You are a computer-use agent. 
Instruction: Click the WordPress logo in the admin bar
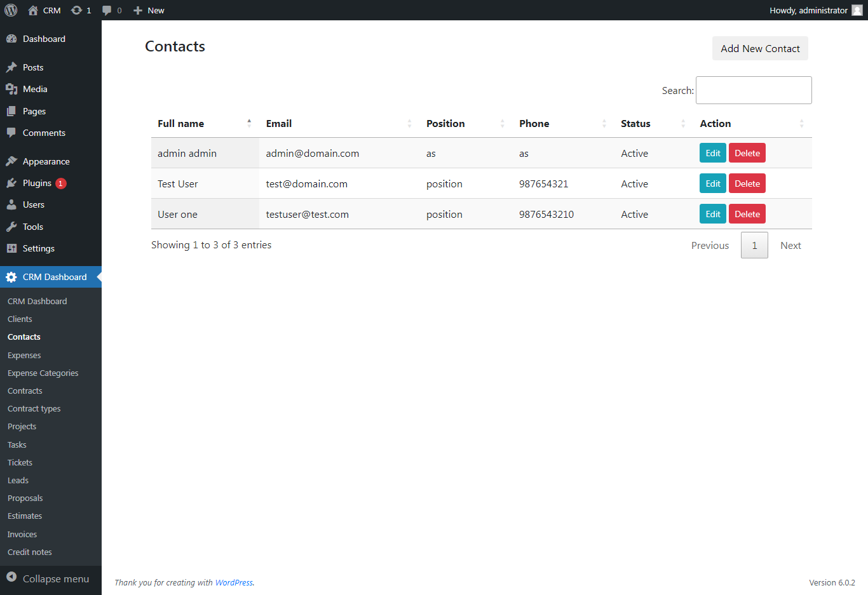click(x=11, y=10)
